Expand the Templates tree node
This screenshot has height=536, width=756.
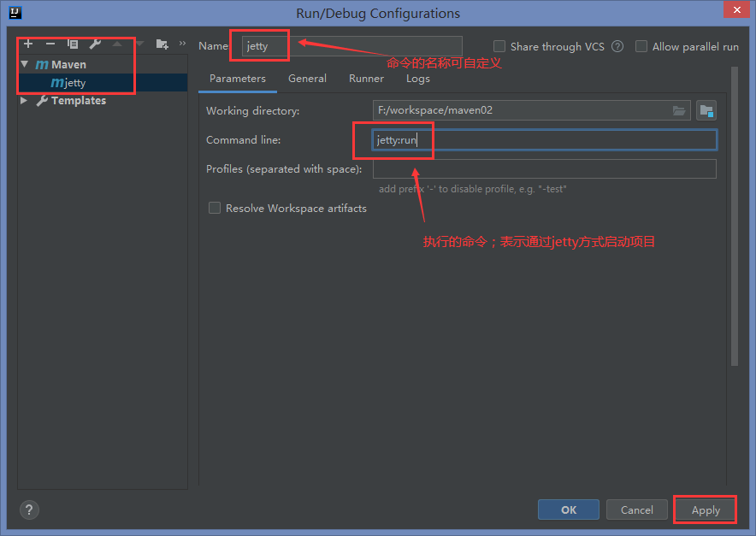(x=25, y=101)
